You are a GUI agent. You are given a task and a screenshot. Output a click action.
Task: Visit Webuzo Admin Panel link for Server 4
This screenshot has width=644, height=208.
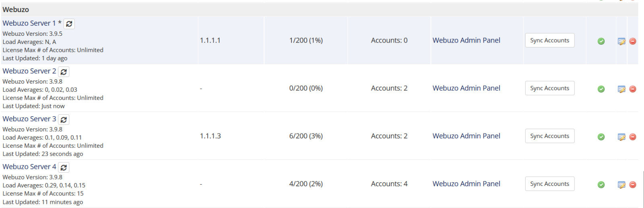coord(466,184)
